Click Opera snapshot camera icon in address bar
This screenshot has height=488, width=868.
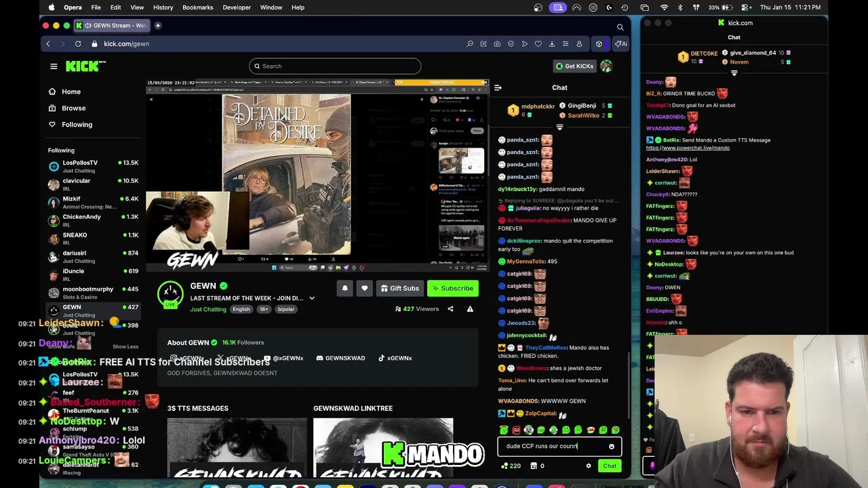coord(497,44)
